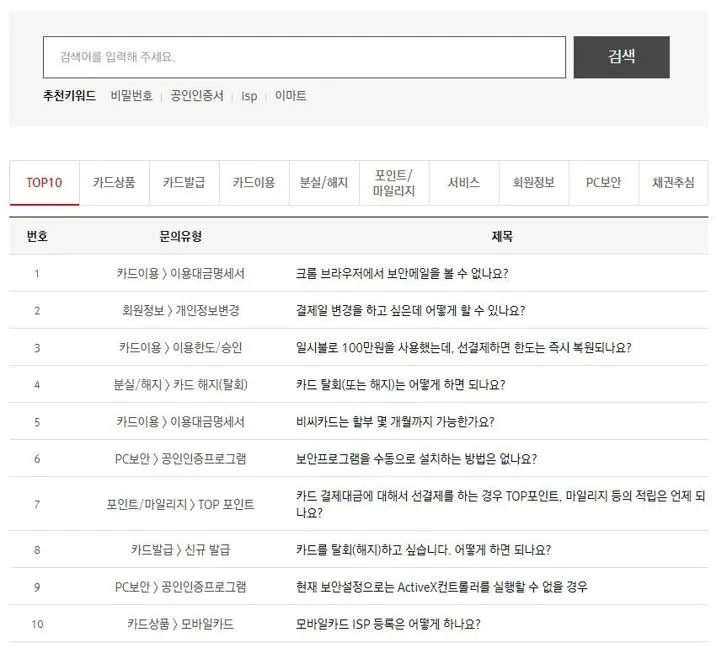Open the 회원정보 tab

[534, 183]
